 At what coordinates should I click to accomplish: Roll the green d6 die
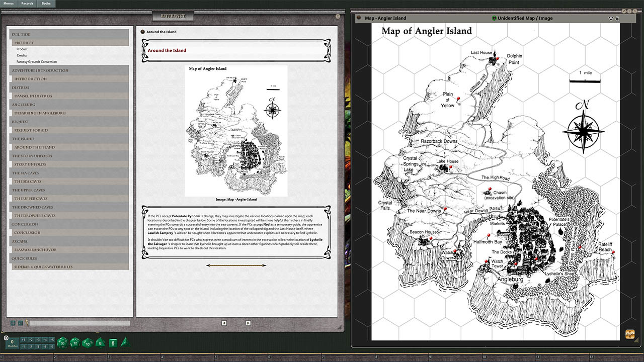pyautogui.click(x=113, y=343)
